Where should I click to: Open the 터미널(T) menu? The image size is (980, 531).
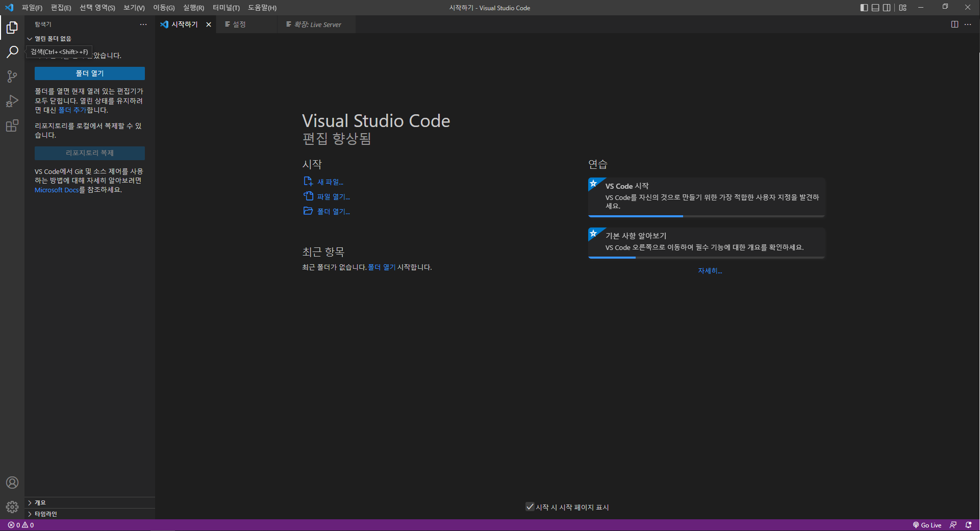[x=226, y=8]
